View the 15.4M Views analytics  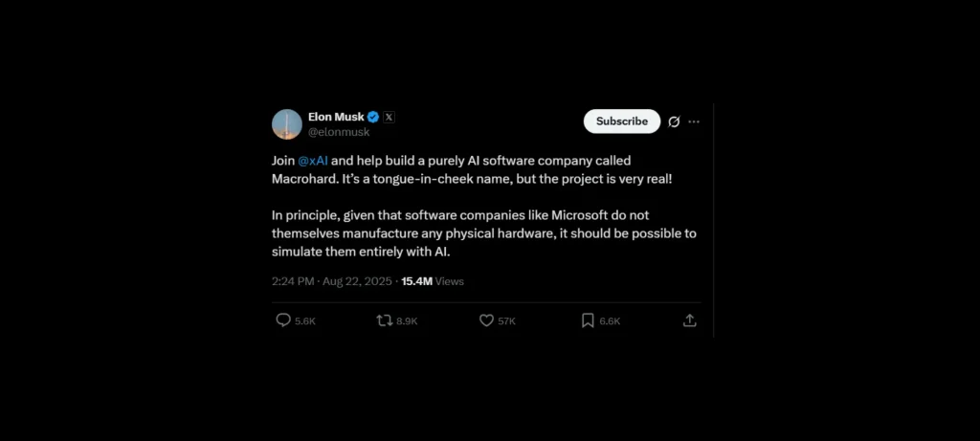pos(433,281)
